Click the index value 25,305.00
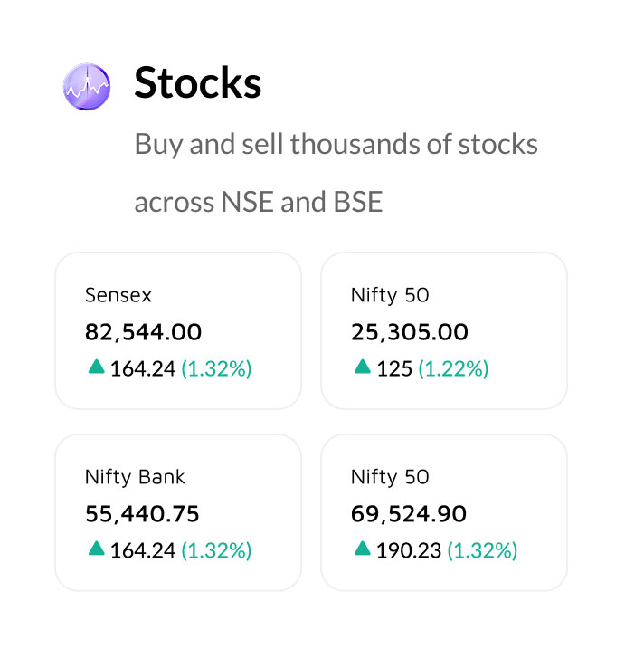 [410, 332]
